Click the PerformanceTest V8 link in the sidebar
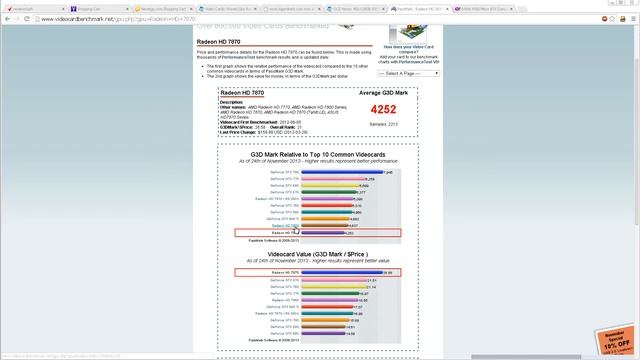The image size is (640, 360). pyautogui.click(x=419, y=62)
